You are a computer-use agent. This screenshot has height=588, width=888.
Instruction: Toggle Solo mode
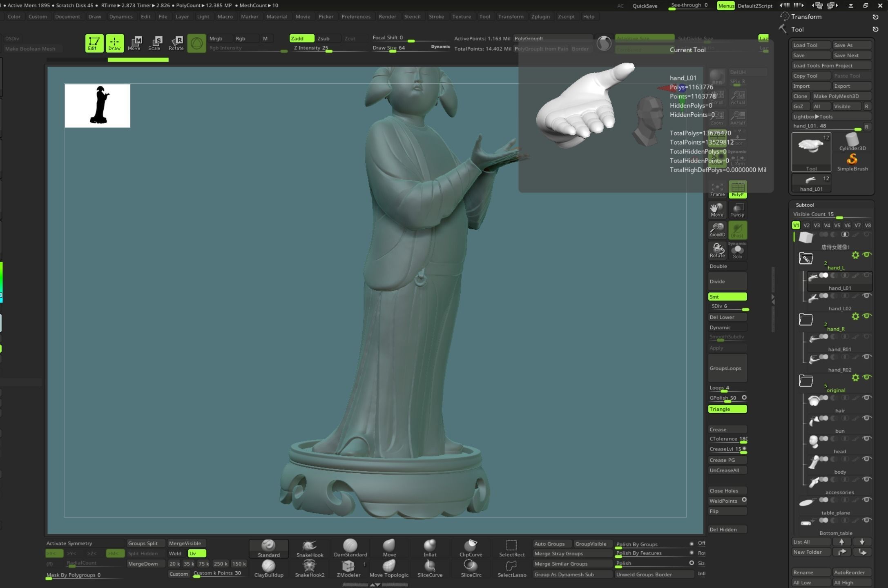point(738,250)
